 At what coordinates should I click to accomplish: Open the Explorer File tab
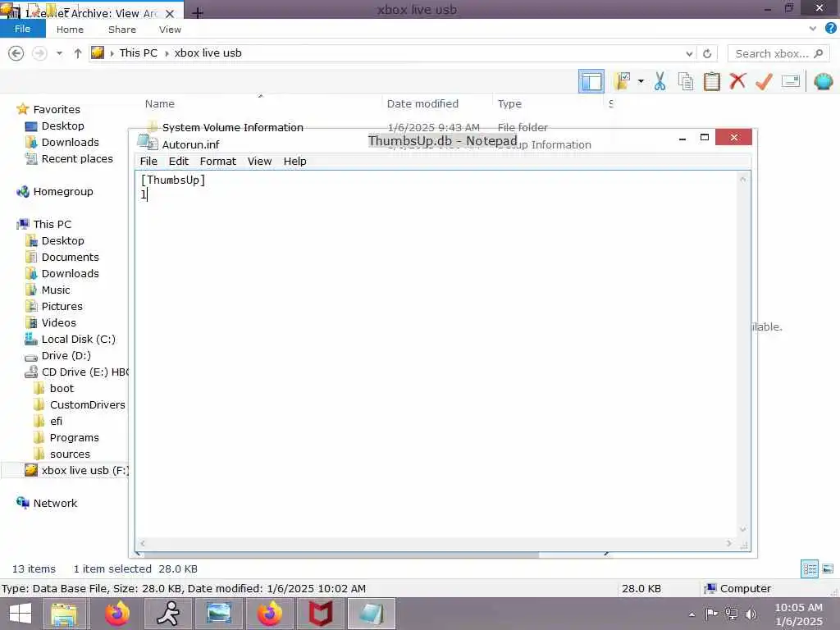(x=22, y=29)
